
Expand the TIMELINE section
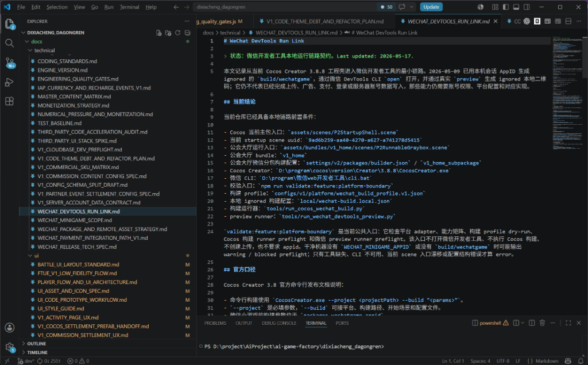click(108, 352)
